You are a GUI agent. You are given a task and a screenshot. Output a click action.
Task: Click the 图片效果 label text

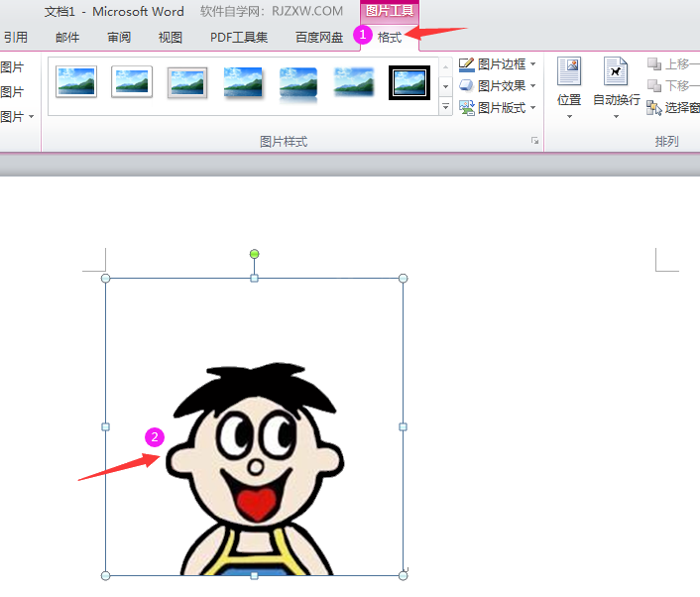tap(502, 85)
